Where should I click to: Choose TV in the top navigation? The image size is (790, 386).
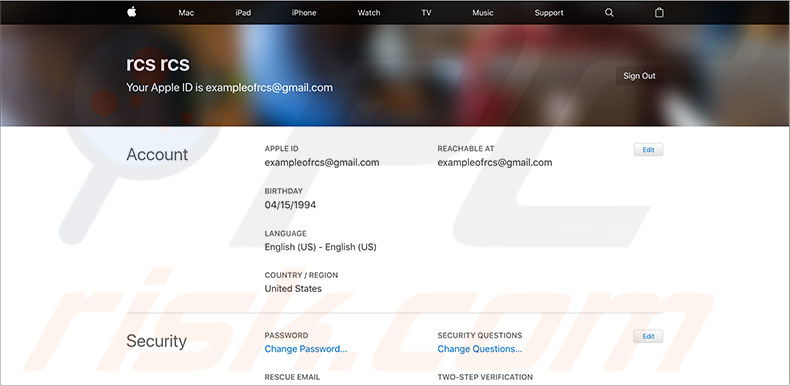pos(426,13)
